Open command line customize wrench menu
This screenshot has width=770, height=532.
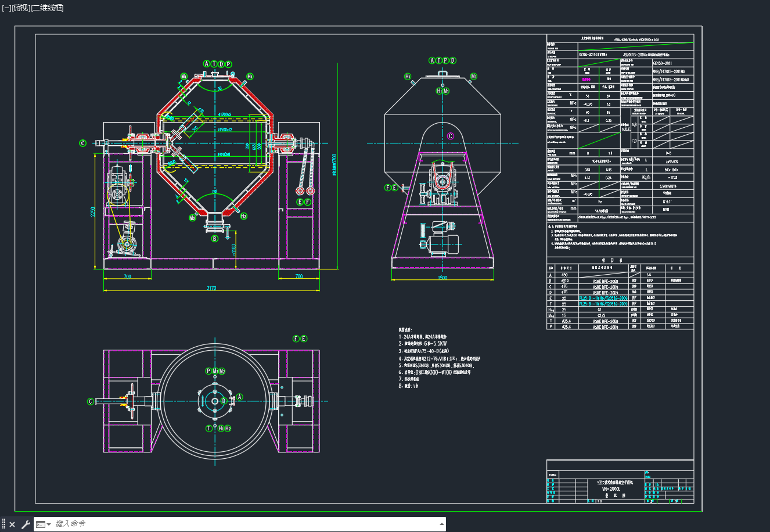coord(26,524)
